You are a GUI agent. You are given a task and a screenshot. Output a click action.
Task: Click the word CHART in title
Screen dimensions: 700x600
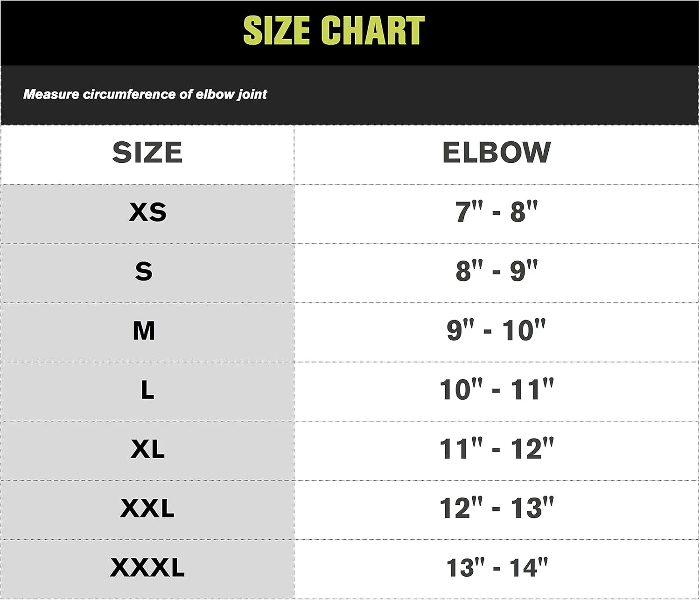373,31
